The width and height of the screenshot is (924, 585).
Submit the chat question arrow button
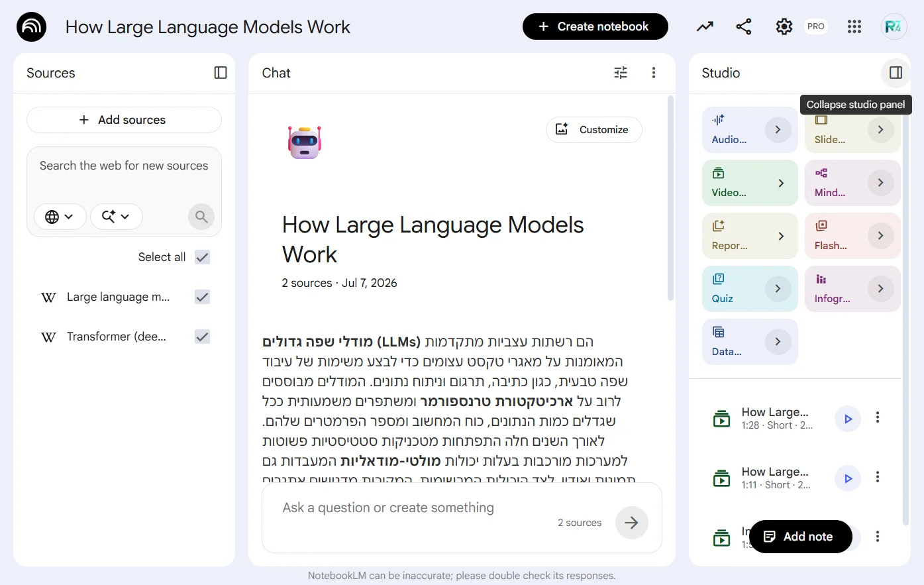coord(632,523)
